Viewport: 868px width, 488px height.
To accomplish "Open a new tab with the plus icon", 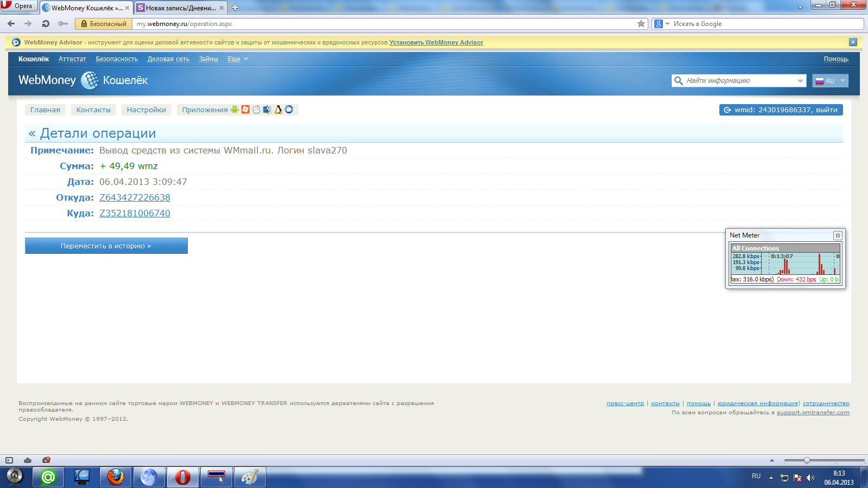I will point(235,8).
